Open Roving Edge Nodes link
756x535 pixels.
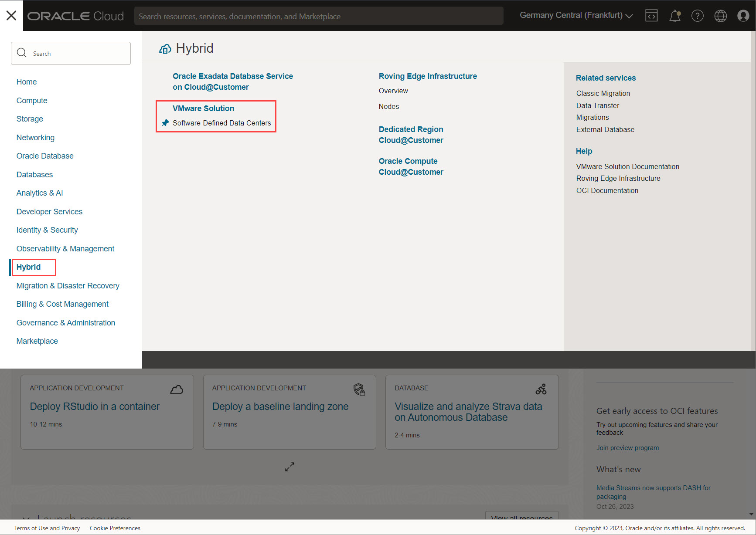click(389, 106)
